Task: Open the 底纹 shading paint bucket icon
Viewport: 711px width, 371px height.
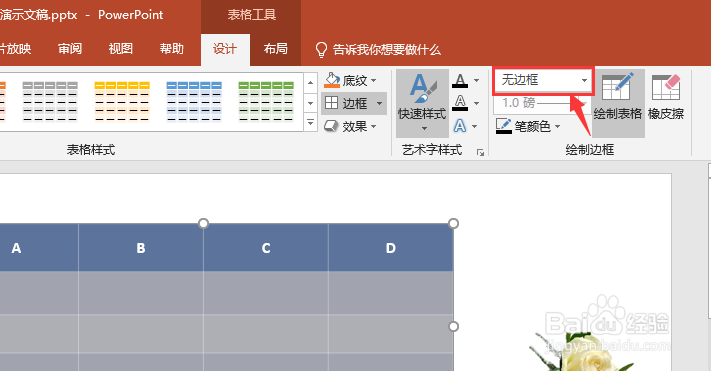Action: pyautogui.click(x=332, y=80)
